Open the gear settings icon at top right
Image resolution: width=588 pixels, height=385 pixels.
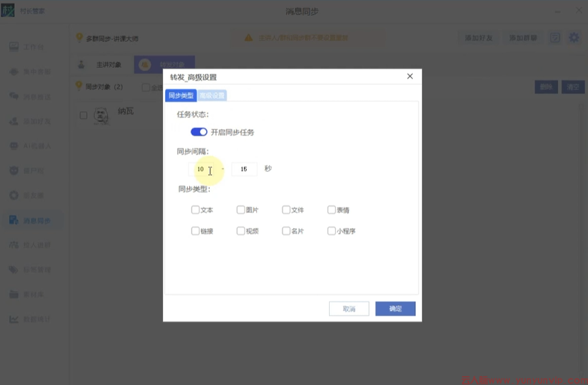574,38
